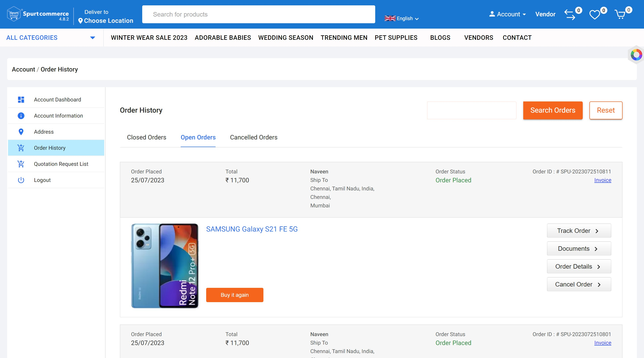Open the compare products arrows icon

[x=570, y=15]
